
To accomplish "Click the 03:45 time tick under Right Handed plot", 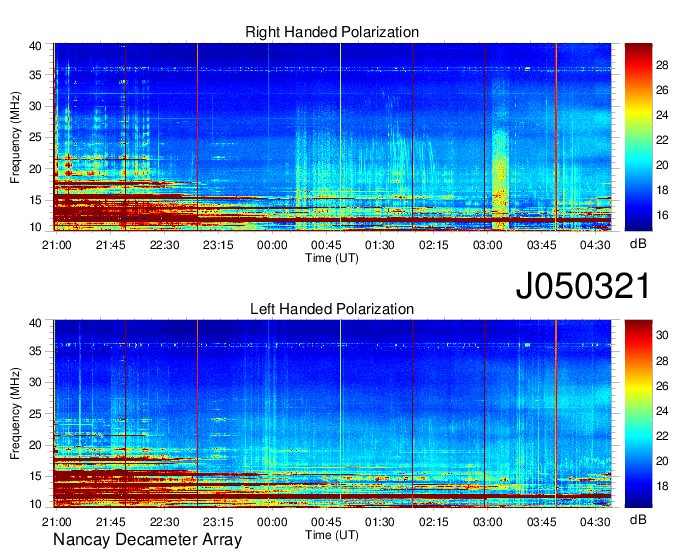I will click(x=542, y=245).
